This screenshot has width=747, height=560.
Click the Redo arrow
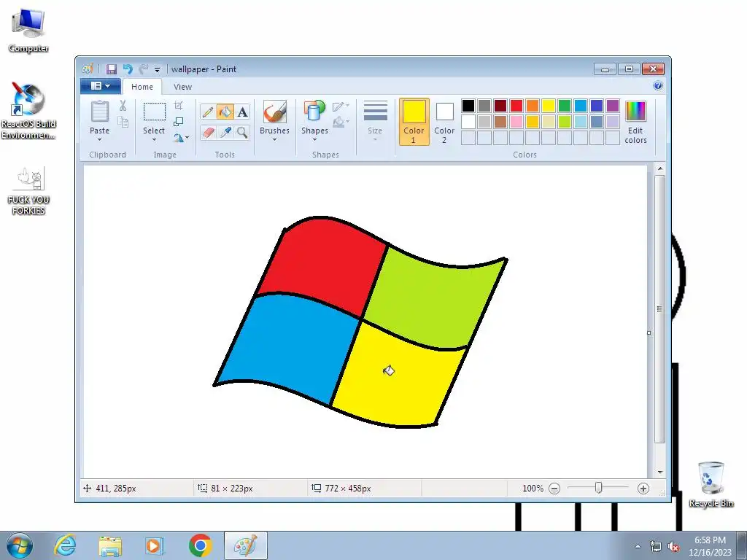(x=144, y=69)
